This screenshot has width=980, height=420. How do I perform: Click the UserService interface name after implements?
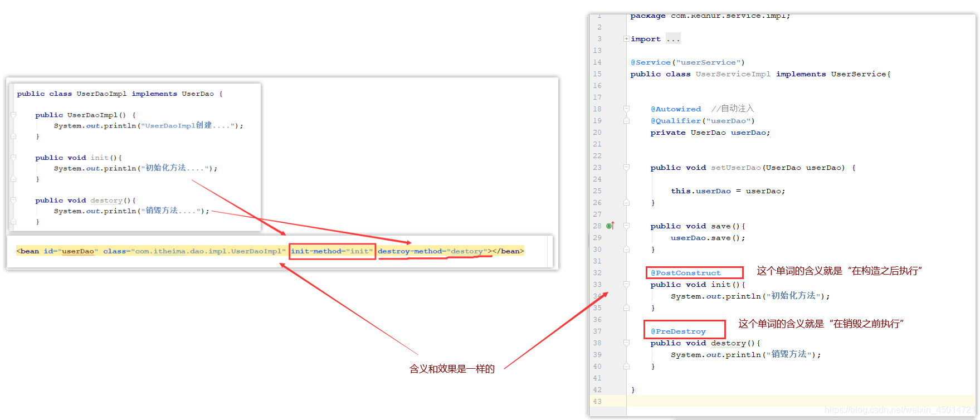859,74
